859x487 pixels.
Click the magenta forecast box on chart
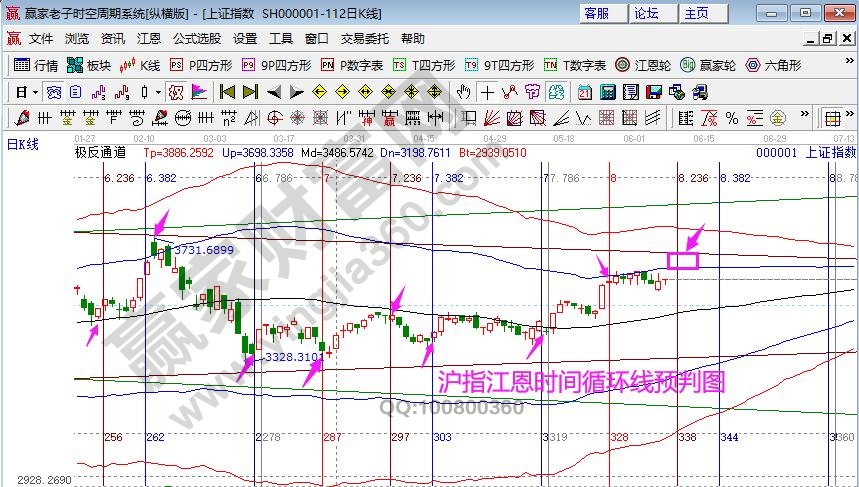[682, 260]
